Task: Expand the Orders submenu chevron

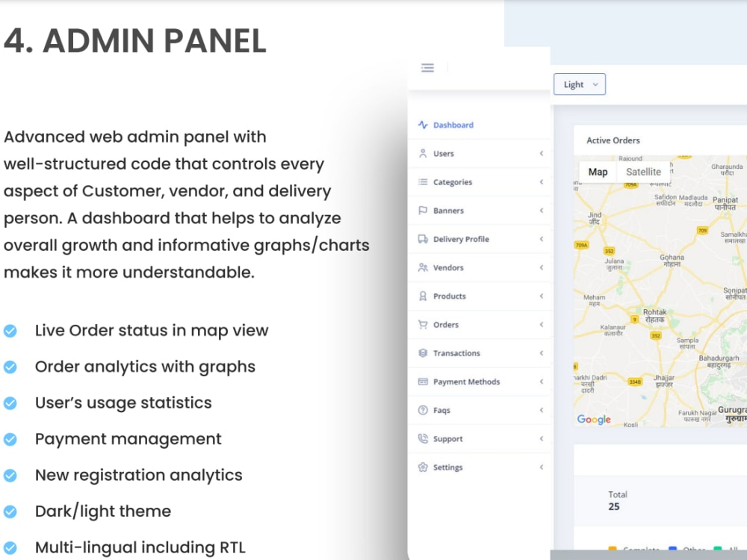Action: (x=542, y=324)
